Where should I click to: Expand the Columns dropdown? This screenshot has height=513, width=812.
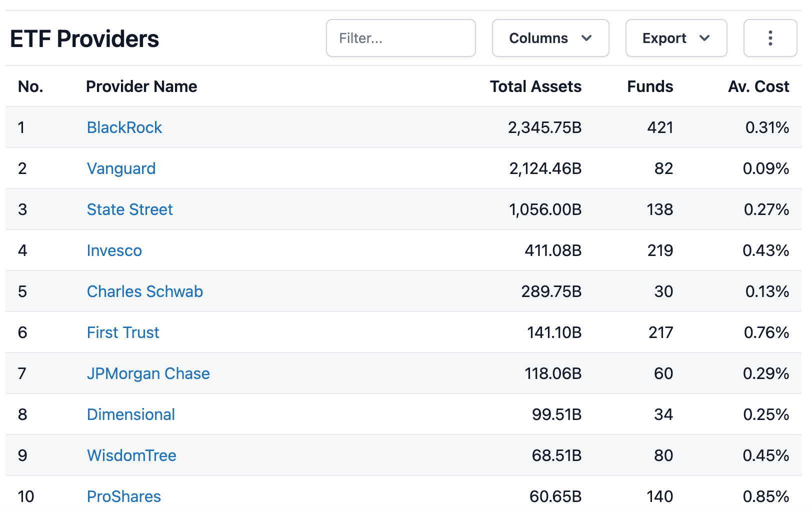click(550, 38)
